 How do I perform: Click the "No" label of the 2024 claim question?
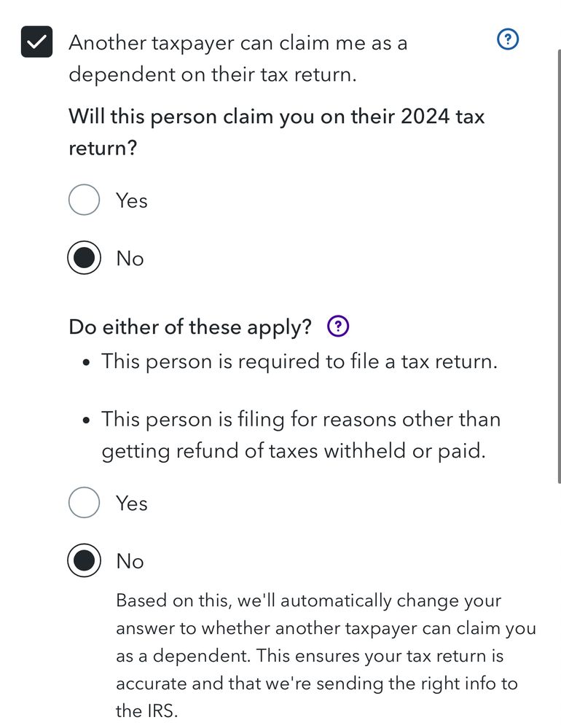(130, 259)
